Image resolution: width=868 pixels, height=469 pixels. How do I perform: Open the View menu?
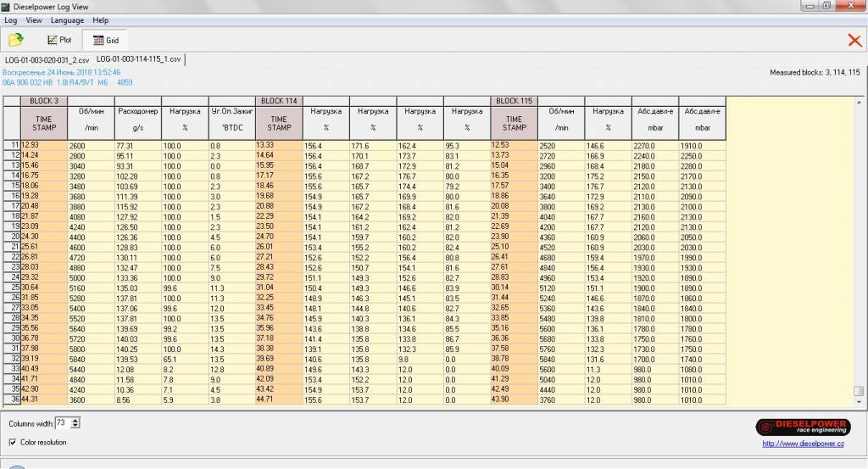pyautogui.click(x=34, y=20)
